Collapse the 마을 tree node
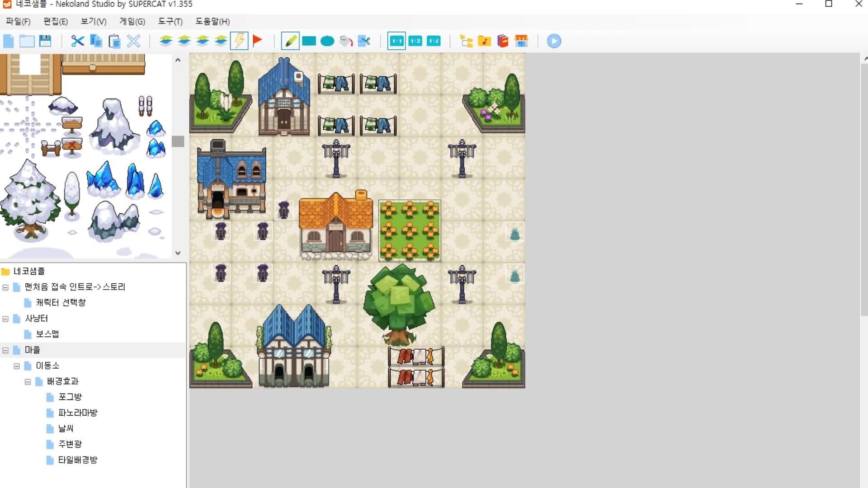 [5, 350]
